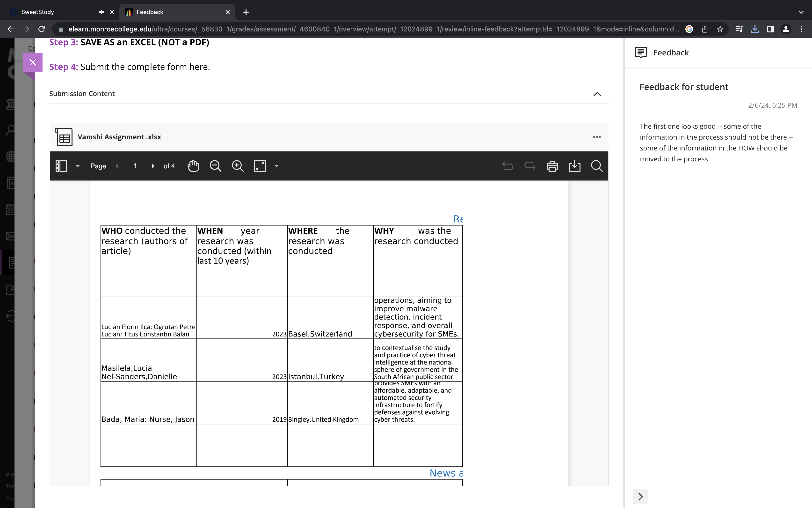Open the tab search chevron
Viewport: 812px width, 508px height.
pyautogui.click(x=801, y=12)
